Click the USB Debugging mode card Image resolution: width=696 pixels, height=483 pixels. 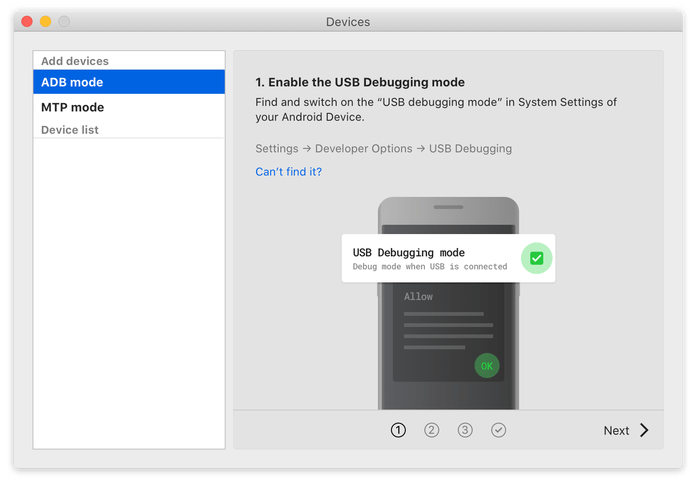click(x=430, y=258)
